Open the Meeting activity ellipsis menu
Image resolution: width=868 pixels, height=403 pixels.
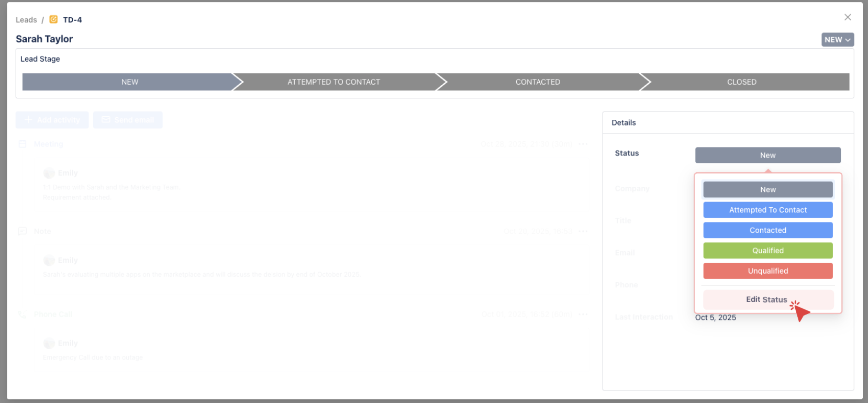(583, 144)
